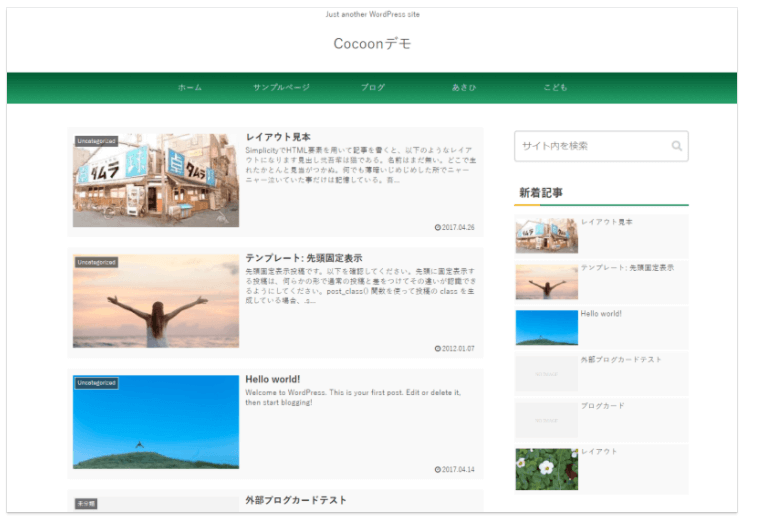The image size is (763, 529).
Task: Select the ブログ navigation item
Action: (x=373, y=88)
